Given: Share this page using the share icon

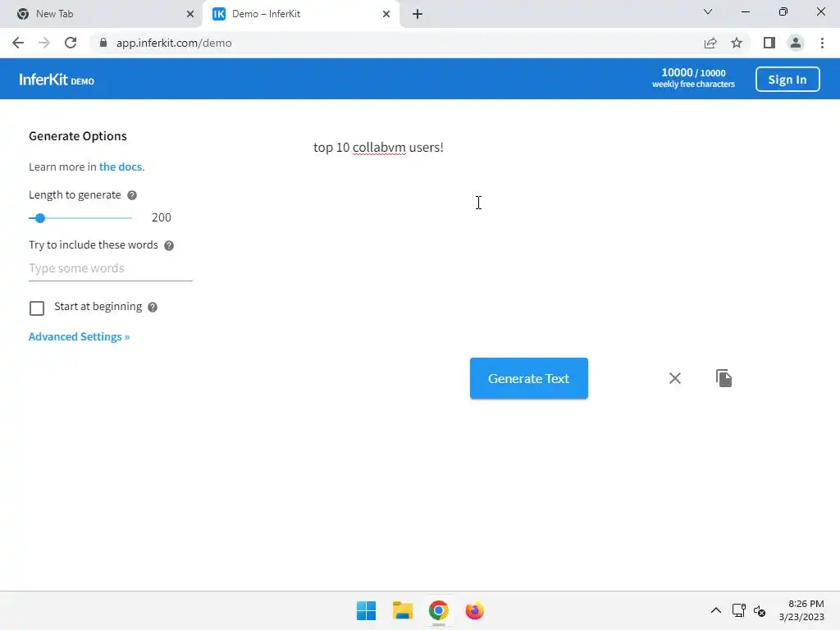Looking at the screenshot, I should pos(710,43).
